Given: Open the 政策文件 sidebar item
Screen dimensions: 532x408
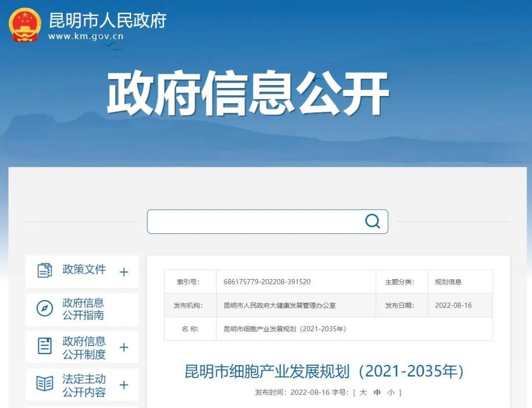Looking at the screenshot, I should 82,272.
